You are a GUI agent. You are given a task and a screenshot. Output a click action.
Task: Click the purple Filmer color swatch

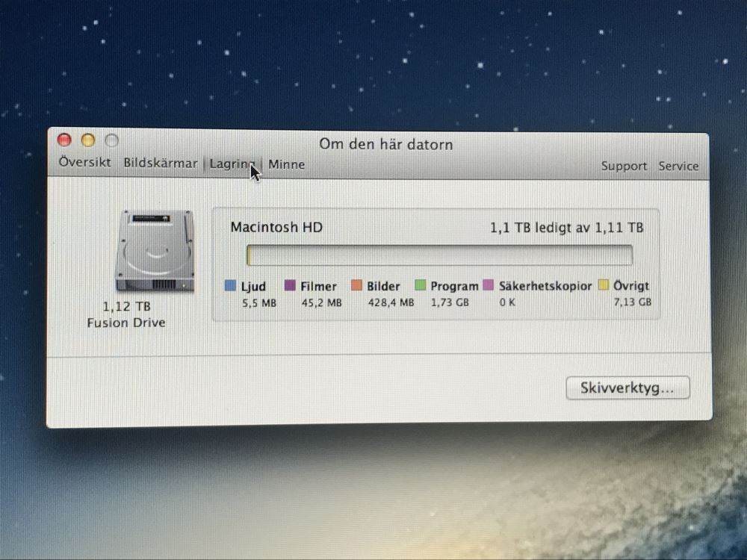(x=290, y=285)
